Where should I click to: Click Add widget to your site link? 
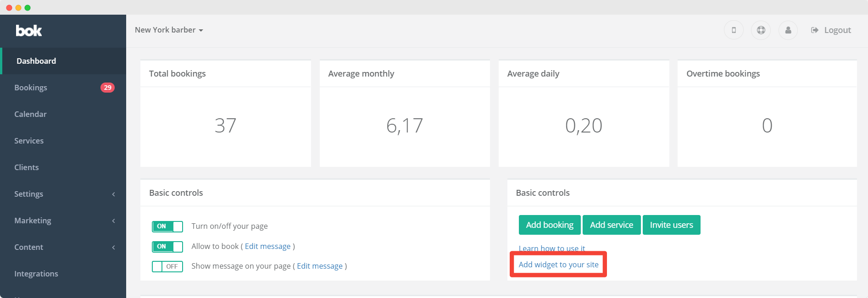(558, 265)
